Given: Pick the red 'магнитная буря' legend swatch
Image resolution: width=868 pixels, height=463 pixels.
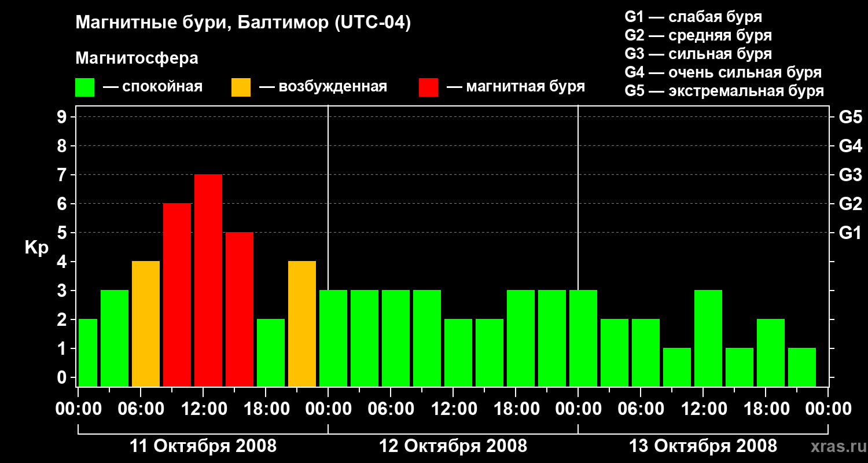Looking at the screenshot, I should (x=428, y=87).
